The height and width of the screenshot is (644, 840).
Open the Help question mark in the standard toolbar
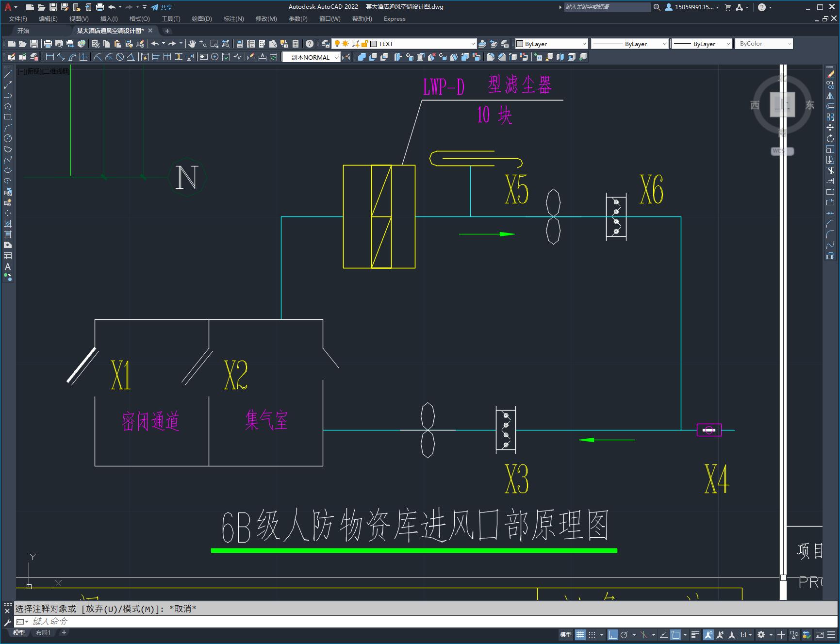coord(310,44)
